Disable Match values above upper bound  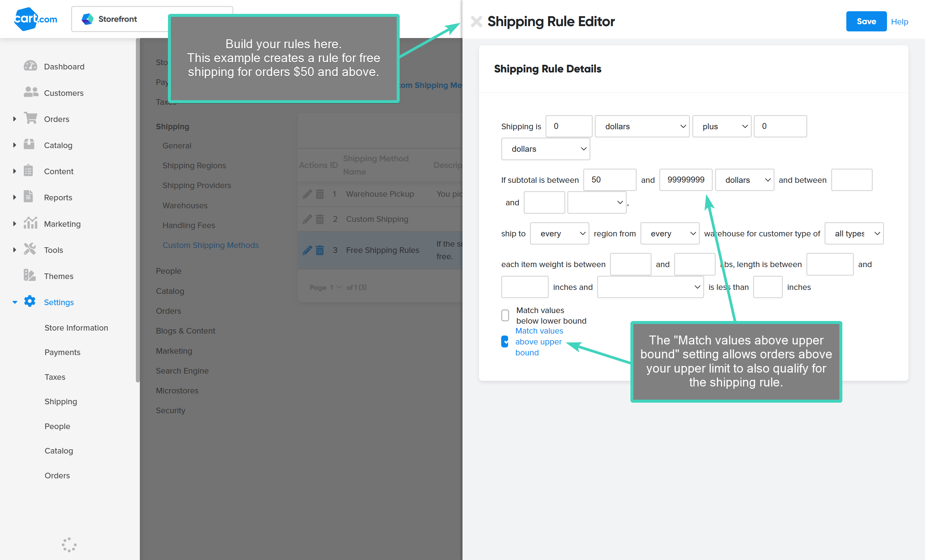[504, 341]
